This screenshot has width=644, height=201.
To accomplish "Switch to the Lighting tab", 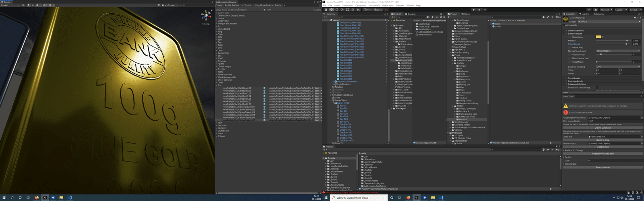I will point(584,14).
